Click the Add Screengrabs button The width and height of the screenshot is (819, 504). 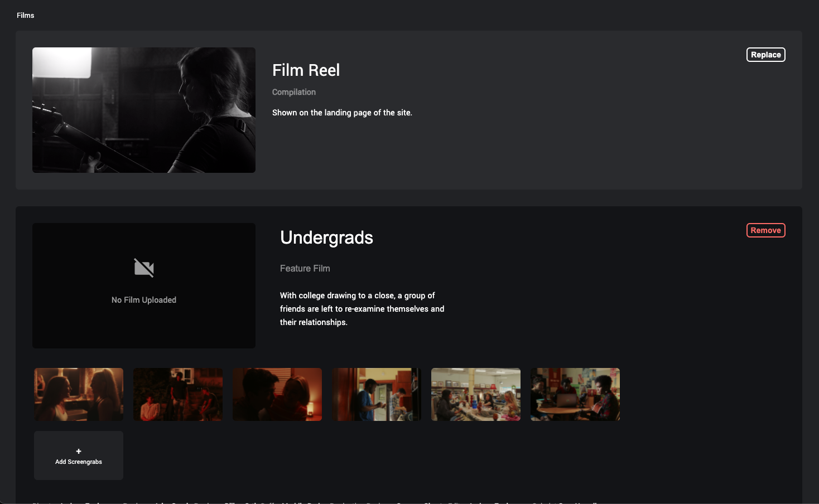pyautogui.click(x=78, y=455)
